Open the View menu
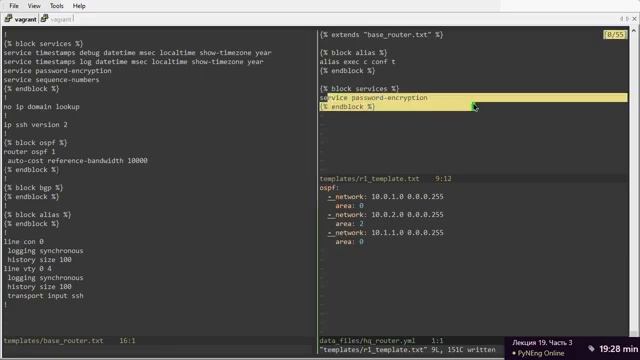640x360 pixels. click(34, 6)
